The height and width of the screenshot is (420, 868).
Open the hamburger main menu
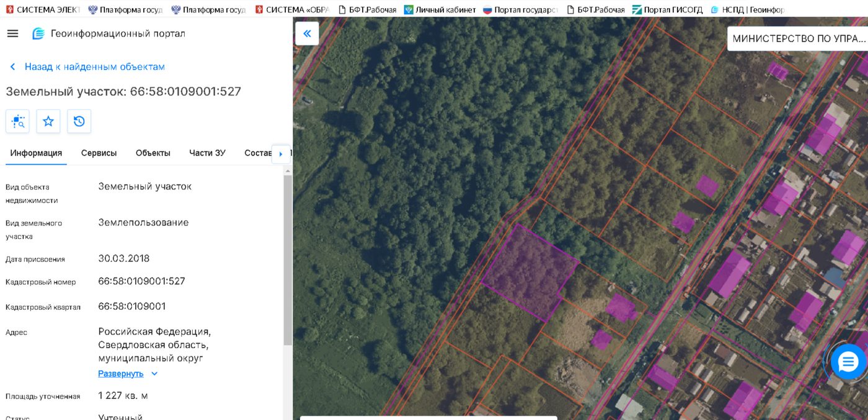point(12,33)
